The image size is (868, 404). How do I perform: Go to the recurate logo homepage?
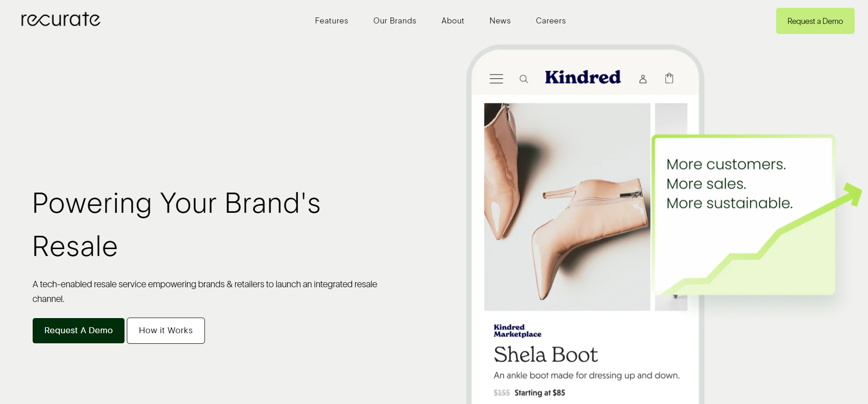[x=61, y=19]
